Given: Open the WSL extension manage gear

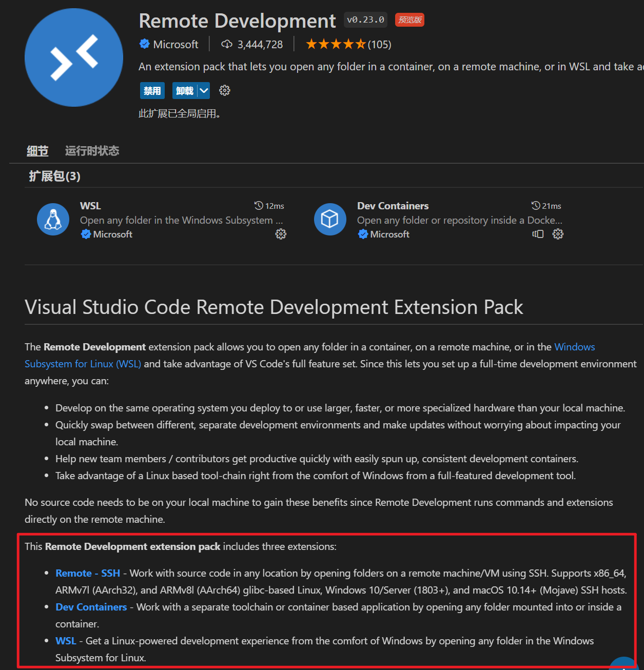Looking at the screenshot, I should tap(281, 234).
